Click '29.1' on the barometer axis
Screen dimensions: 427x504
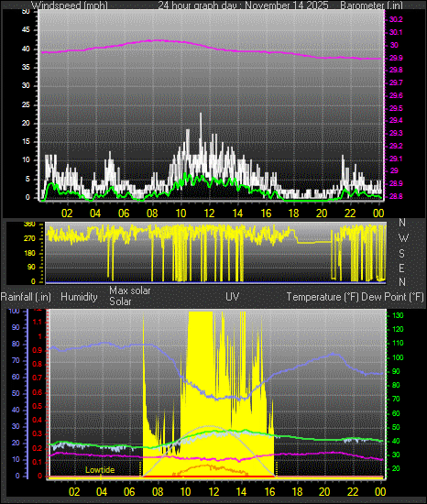[x=396, y=159]
